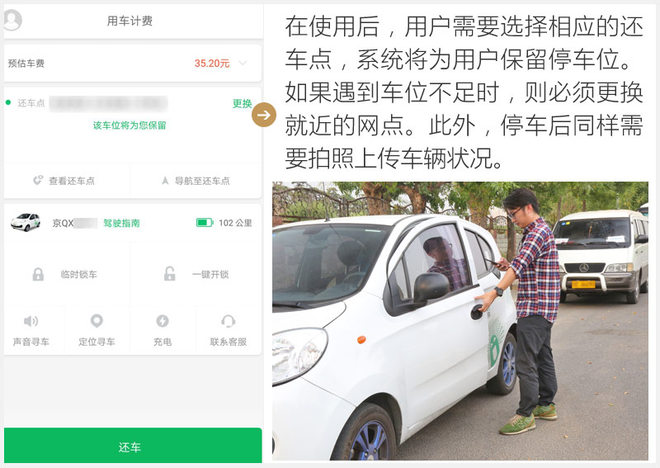Tap the 一键开锁 unlock icon

[169, 274]
